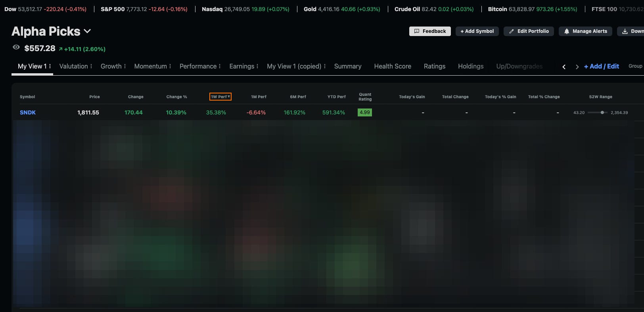Switch to the Summary tab
The width and height of the screenshot is (644, 312).
(348, 66)
